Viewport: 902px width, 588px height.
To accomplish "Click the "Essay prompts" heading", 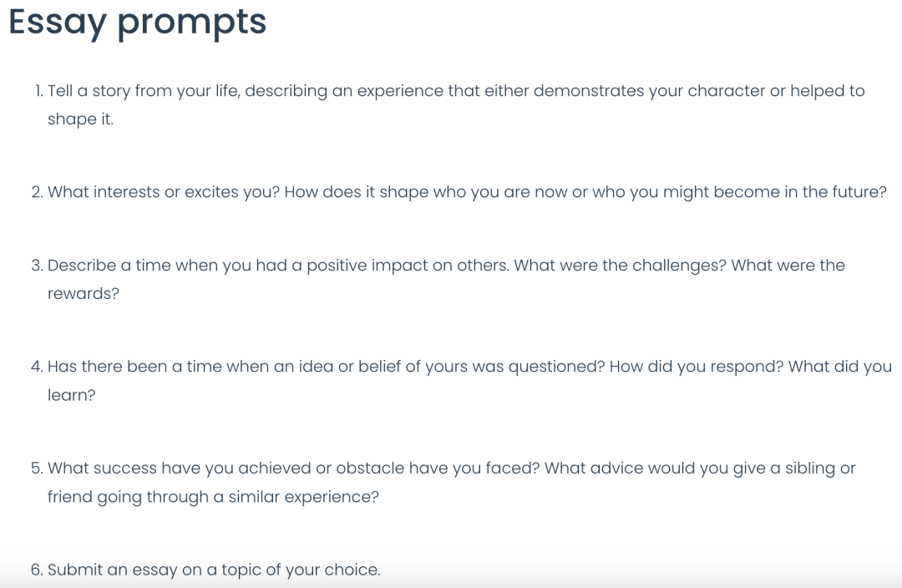I will point(138,23).
